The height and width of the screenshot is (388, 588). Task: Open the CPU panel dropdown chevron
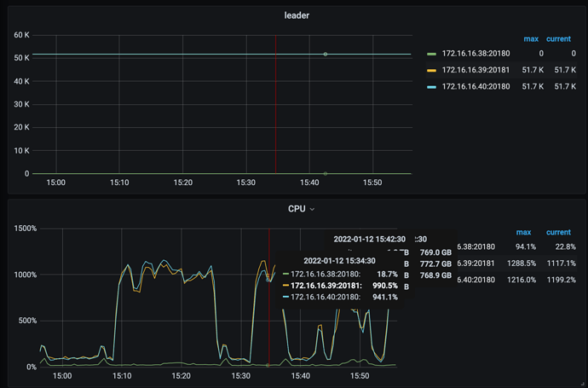[312, 210]
